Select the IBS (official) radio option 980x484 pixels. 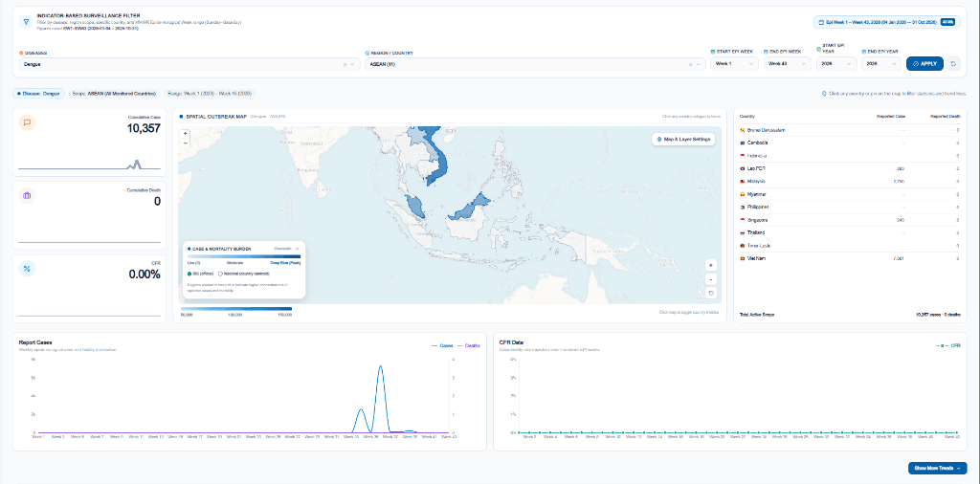tap(189, 274)
